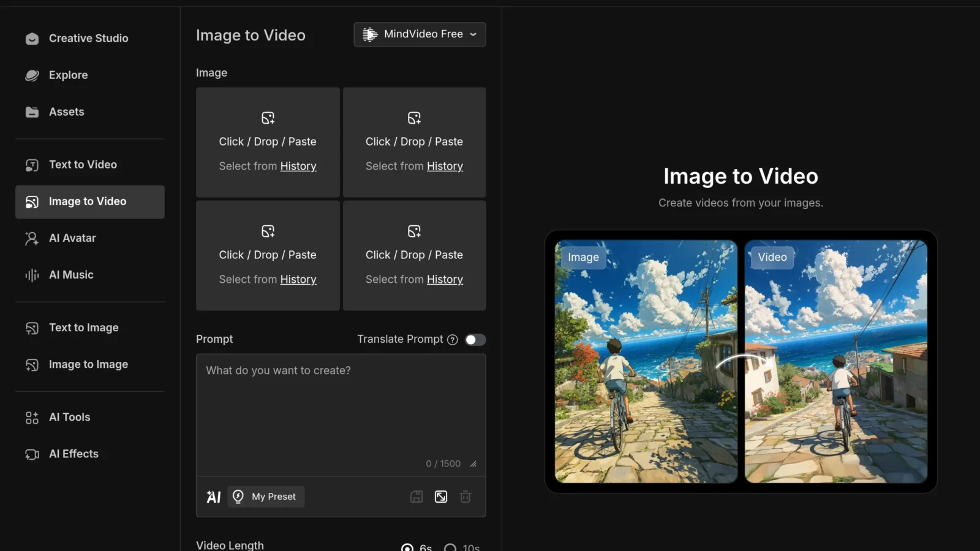
Task: Click the expand prompt editor icon
Action: click(x=441, y=497)
